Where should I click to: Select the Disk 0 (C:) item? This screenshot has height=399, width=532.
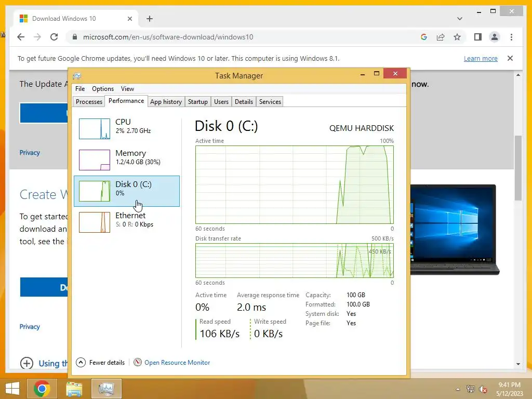point(127,191)
